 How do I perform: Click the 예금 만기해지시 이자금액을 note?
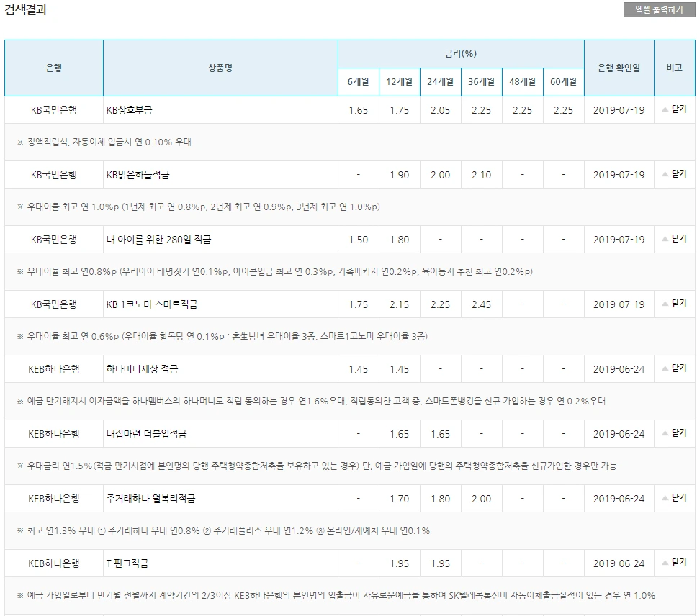(311, 402)
